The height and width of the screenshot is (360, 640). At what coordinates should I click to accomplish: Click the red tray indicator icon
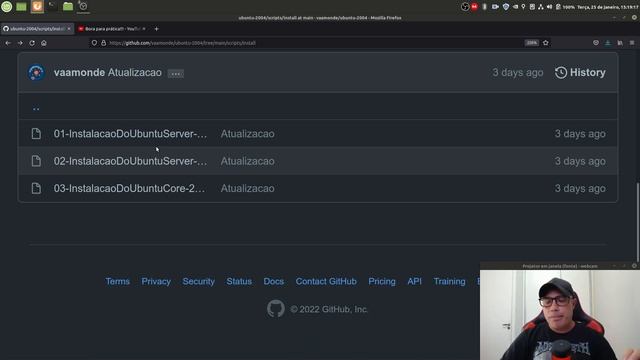click(474, 7)
